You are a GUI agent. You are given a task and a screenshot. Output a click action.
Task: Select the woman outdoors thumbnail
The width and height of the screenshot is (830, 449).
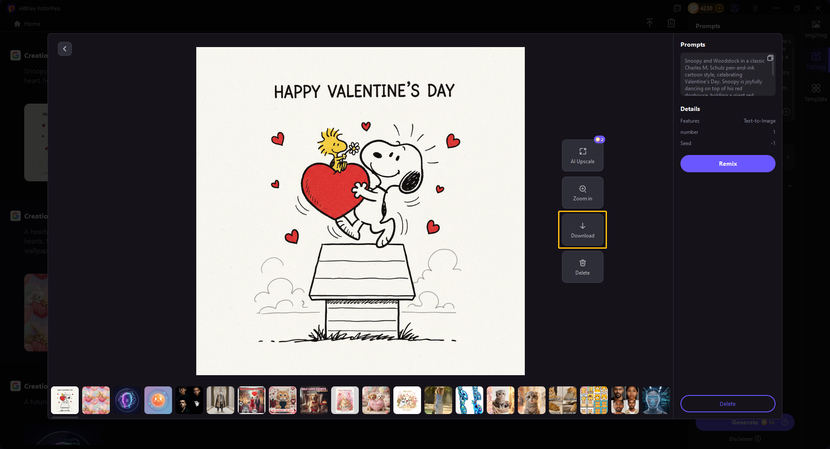pyautogui.click(x=438, y=400)
